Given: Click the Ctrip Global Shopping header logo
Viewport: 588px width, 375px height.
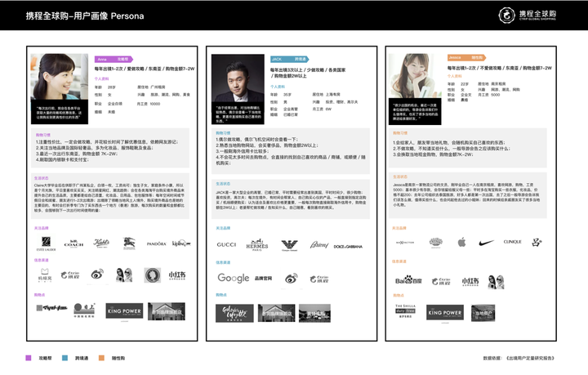Looking at the screenshot, I should [528, 16].
